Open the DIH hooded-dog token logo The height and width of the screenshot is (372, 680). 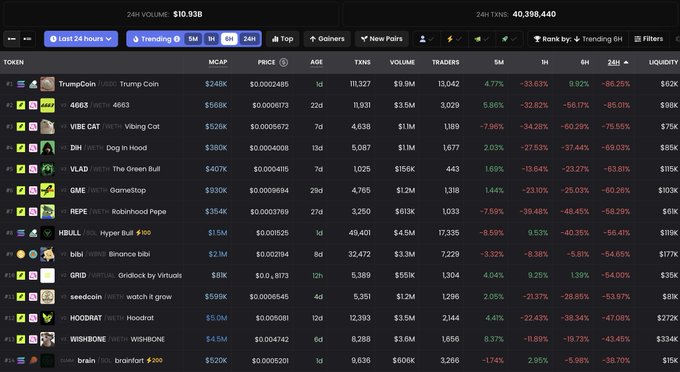(48, 148)
